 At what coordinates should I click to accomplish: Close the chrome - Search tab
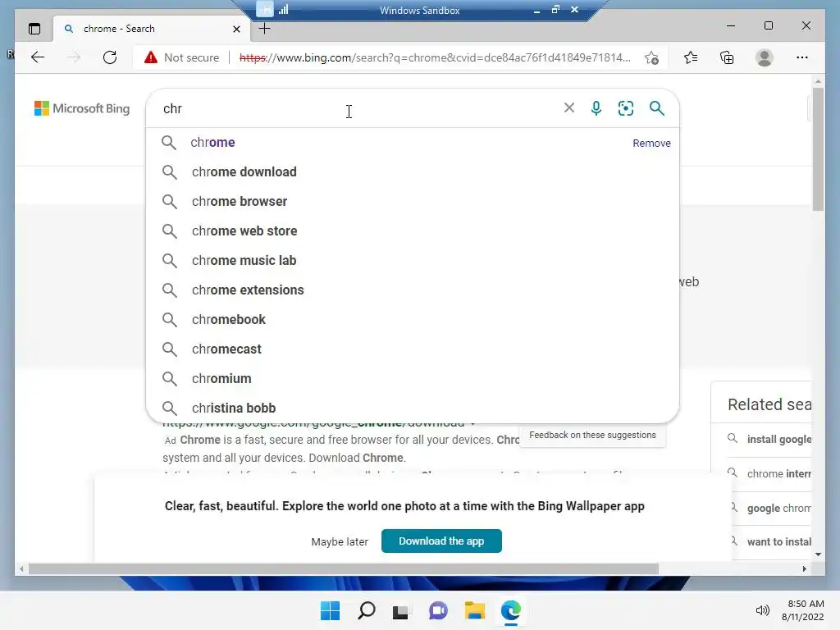pyautogui.click(x=236, y=29)
